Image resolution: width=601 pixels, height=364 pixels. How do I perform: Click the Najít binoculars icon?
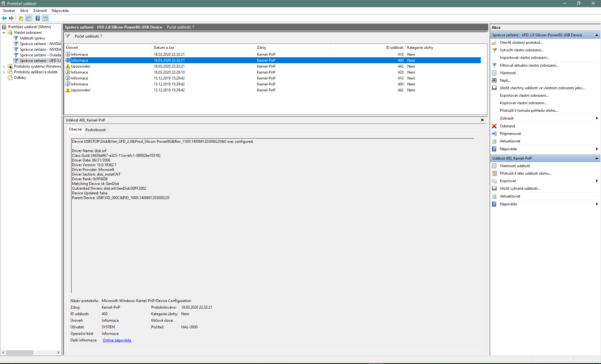(x=494, y=80)
